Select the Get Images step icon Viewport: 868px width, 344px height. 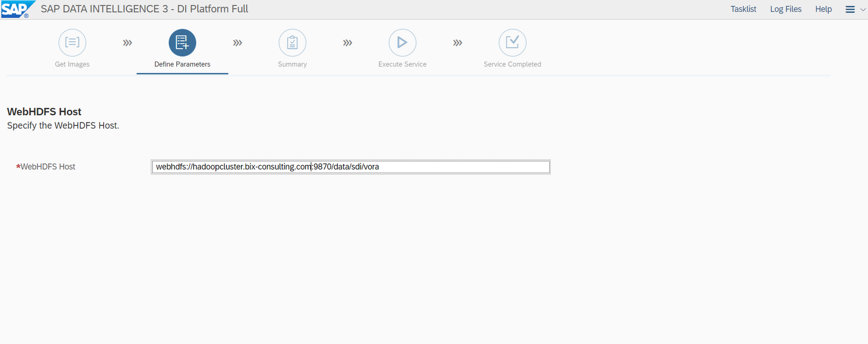tap(72, 43)
